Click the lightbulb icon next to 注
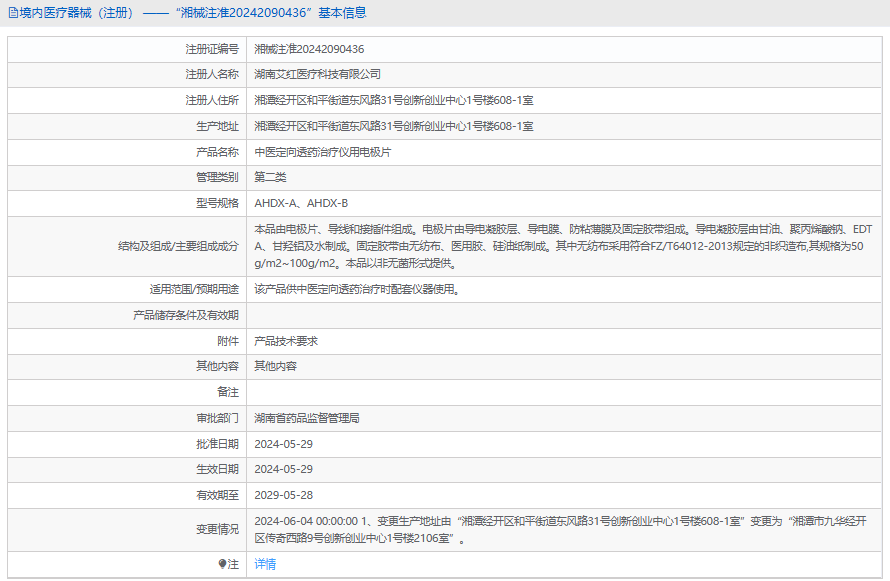 [x=222, y=564]
